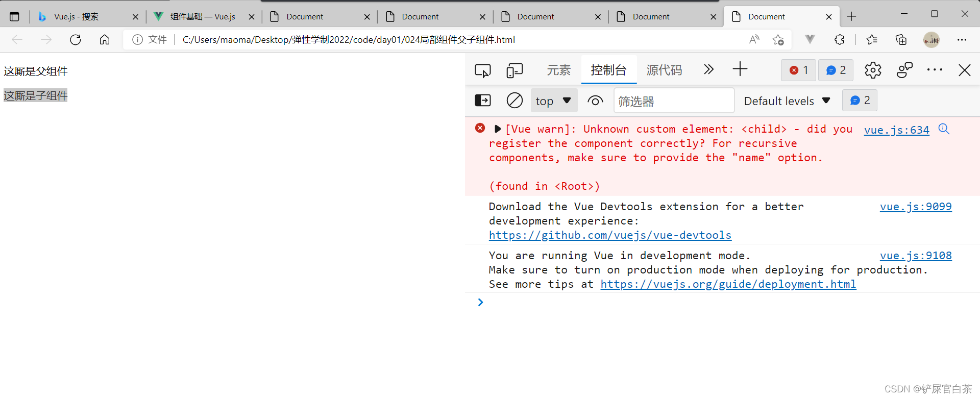Image resolution: width=980 pixels, height=399 pixels.
Task: Open the Default levels dropdown
Action: [787, 101]
